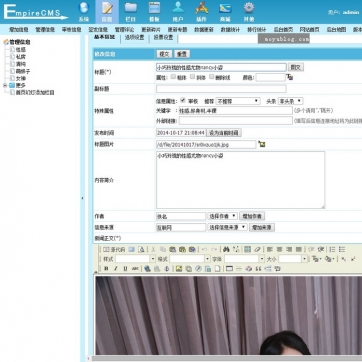This screenshot has height=362, width=362.
Task: Toggle the 粗体 (bold) title checkbox
Action: pos(173,77)
